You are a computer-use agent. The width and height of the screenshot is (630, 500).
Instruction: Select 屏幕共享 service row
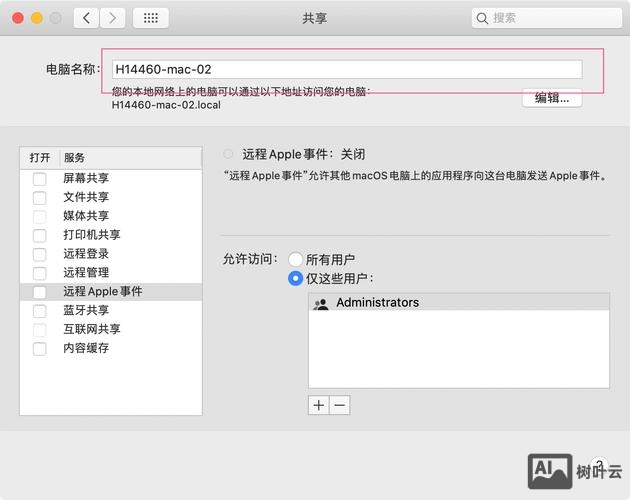click(x=111, y=178)
